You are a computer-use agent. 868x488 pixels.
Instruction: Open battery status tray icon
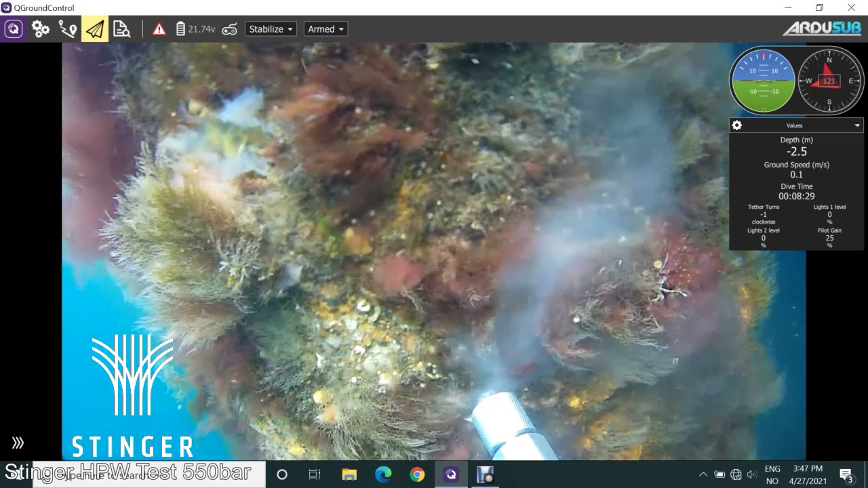(719, 474)
